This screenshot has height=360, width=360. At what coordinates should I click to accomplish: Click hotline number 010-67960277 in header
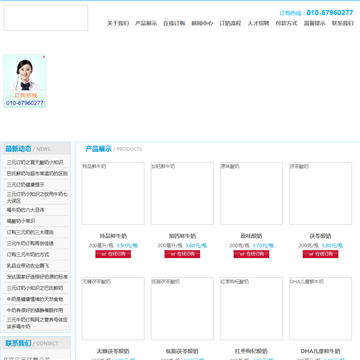(330, 13)
